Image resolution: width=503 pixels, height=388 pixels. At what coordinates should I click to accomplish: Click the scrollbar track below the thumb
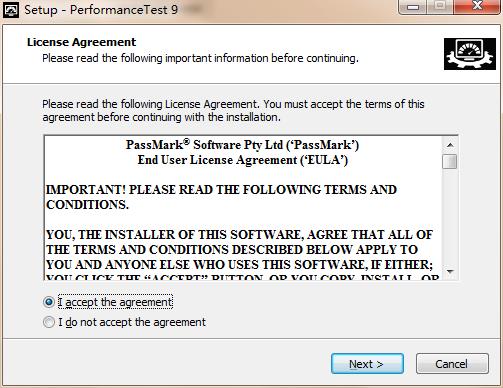pos(450,217)
